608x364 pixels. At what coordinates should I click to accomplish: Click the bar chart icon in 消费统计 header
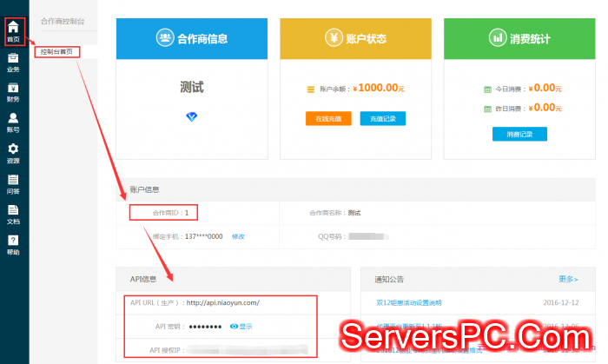pos(498,38)
